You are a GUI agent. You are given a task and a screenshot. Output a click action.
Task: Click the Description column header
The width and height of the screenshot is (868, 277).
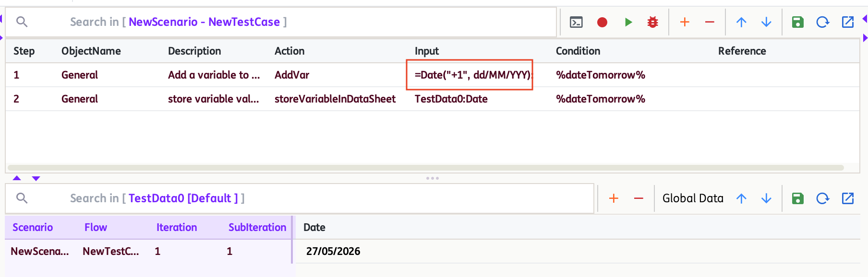coord(194,51)
